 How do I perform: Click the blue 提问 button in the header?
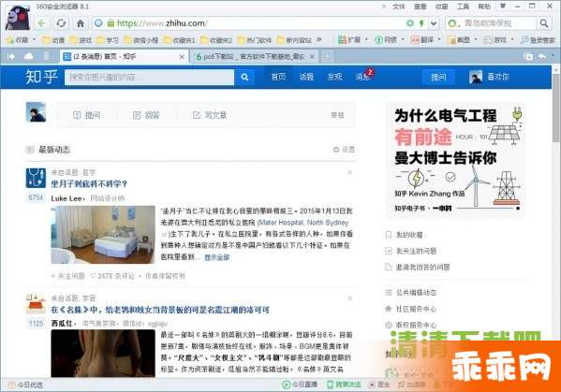pyautogui.click(x=438, y=77)
